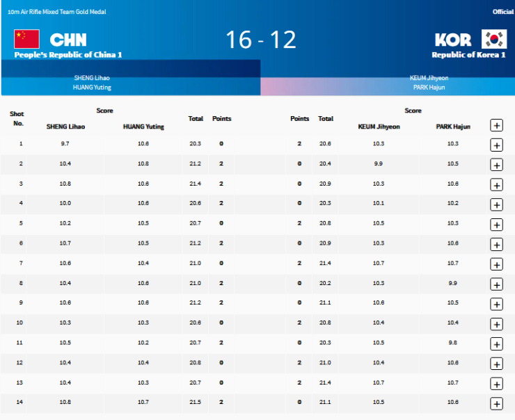Expand shot 2 row details
Image resolution: width=515 pixels, height=420 pixels.
(496, 165)
